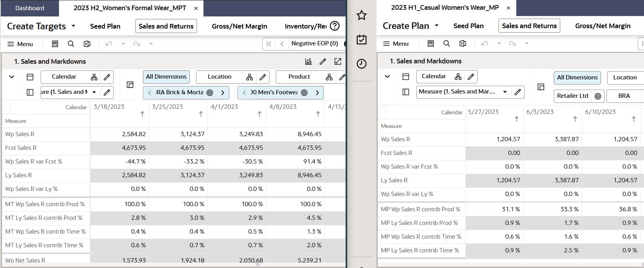Open Measure (1. Sales and Mar...) dropdown, right window
644x268 pixels.
[x=505, y=92]
